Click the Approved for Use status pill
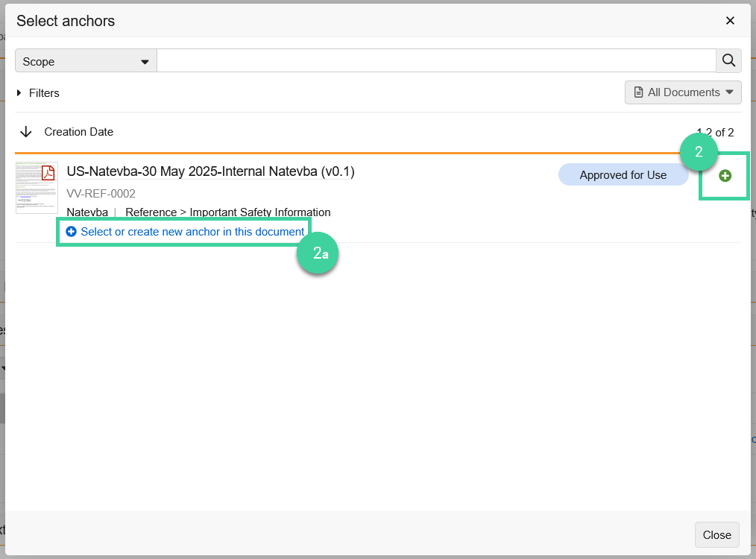Viewport: 756px width, 559px height. point(623,174)
